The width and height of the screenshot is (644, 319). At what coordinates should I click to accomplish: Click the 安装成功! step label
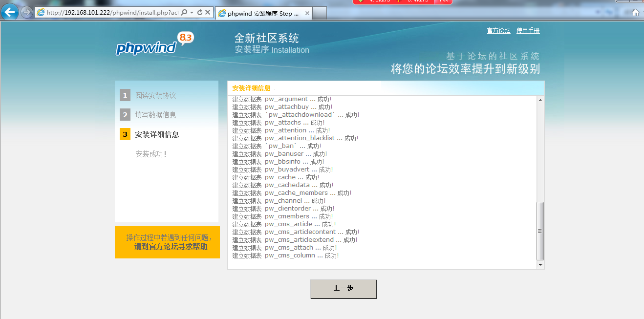coord(151,154)
